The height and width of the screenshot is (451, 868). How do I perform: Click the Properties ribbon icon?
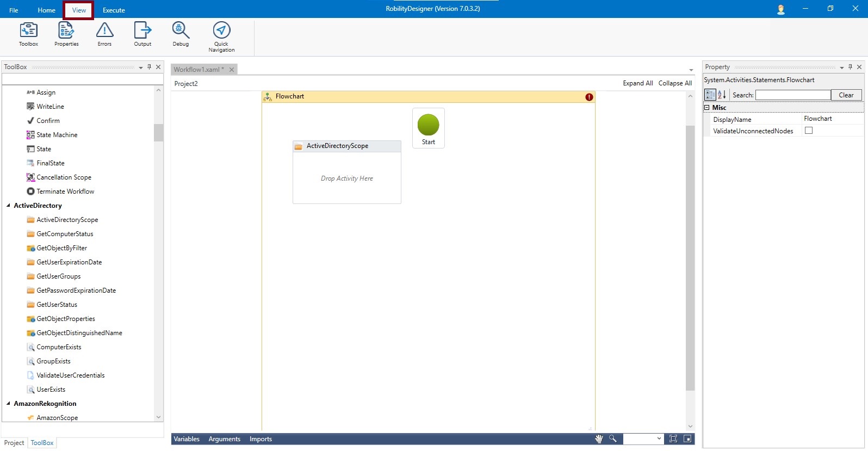(x=66, y=34)
